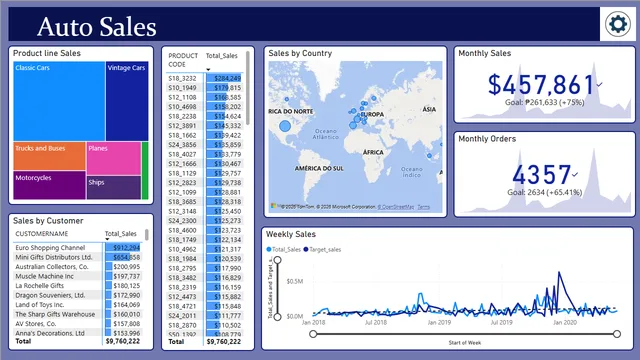Click left handle of week range slider
Viewport: 640px width, 360px height.
313,334
